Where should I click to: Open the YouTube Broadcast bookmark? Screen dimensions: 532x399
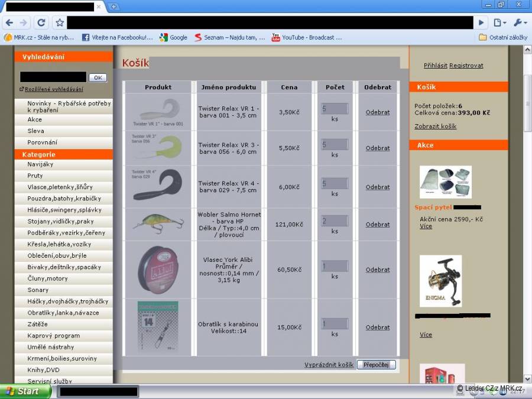point(307,37)
